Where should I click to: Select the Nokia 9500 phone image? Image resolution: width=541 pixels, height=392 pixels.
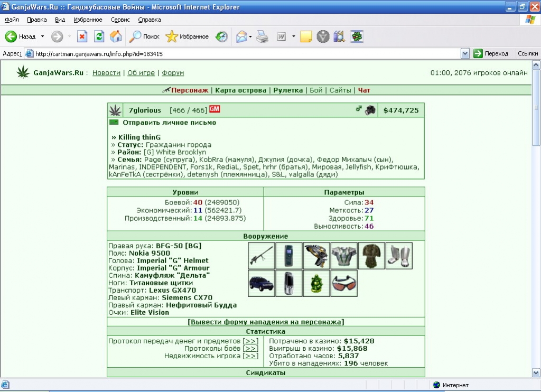click(x=289, y=256)
